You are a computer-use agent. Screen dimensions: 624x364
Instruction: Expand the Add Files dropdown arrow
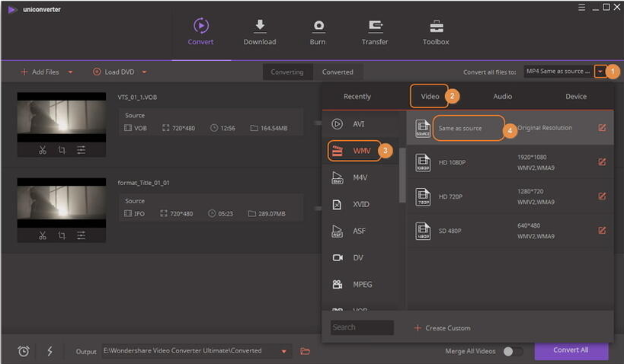pos(71,72)
